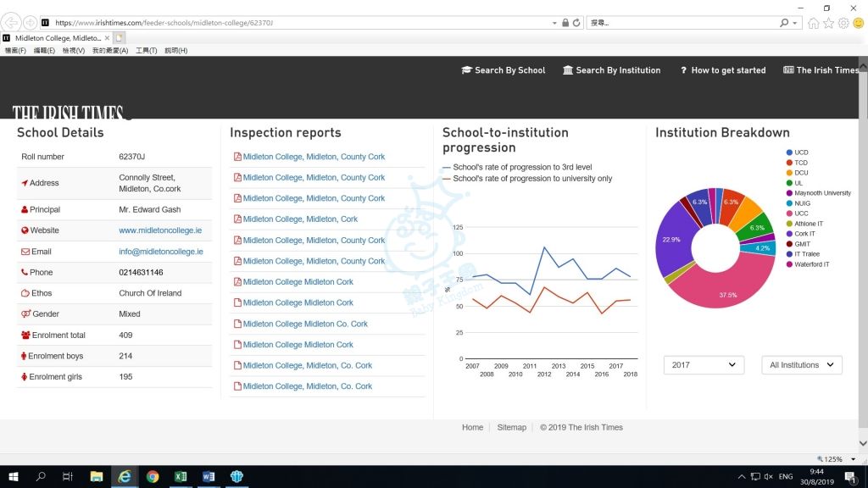Open Midleton College Midleton Co. Cork report

tap(305, 324)
